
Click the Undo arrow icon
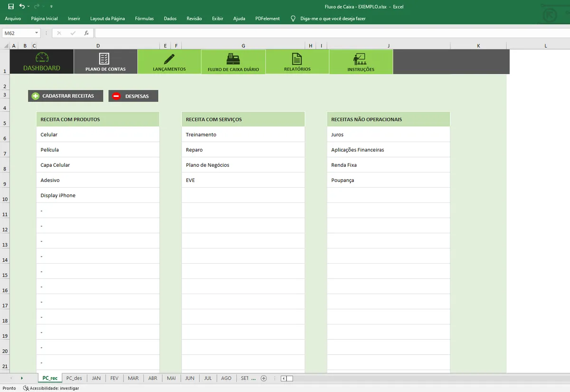(x=21, y=7)
